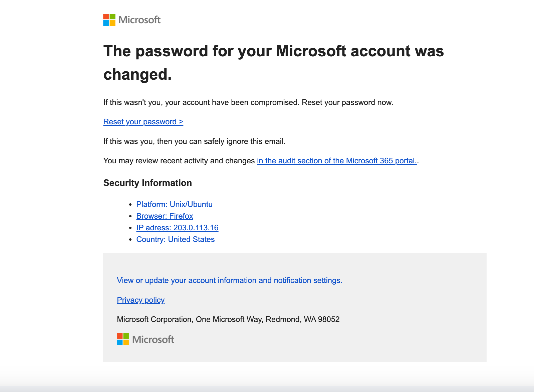Click the bullet point beside "Country: United States"
Image resolution: width=534 pixels, height=392 pixels.
click(130, 240)
